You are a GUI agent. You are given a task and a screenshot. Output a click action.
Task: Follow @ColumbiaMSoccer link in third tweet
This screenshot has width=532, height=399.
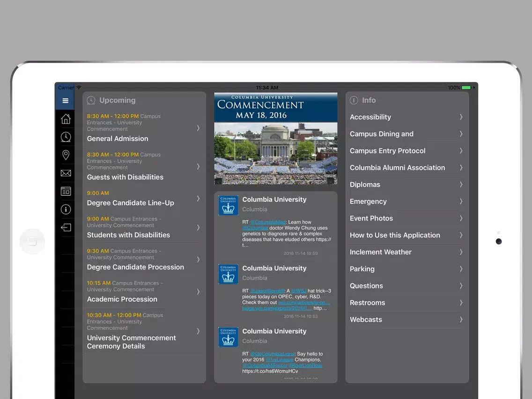point(265,365)
